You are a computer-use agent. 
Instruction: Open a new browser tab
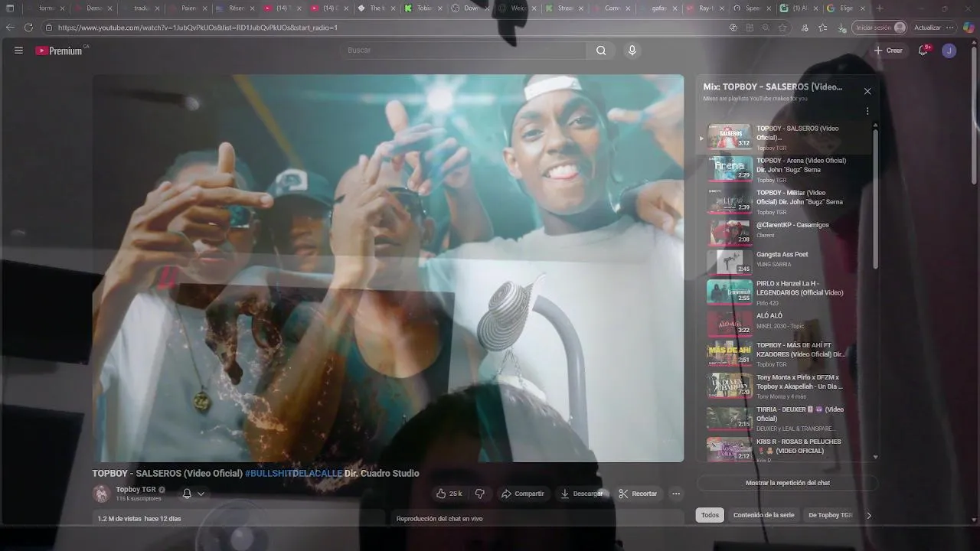(879, 8)
